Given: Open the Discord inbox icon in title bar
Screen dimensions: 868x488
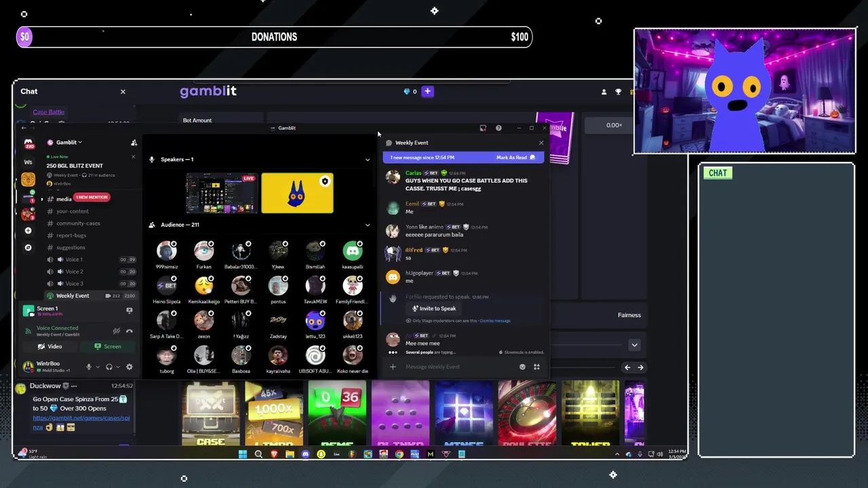Looking at the screenshot, I should coord(483,128).
